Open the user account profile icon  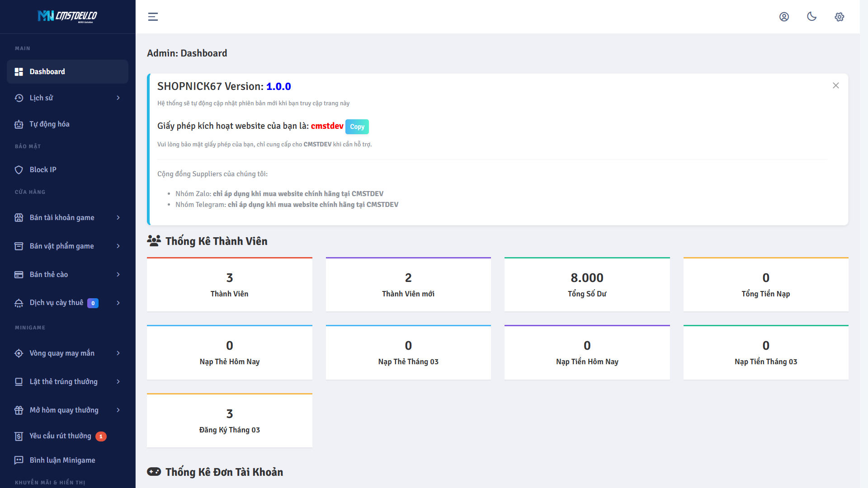[x=784, y=17]
